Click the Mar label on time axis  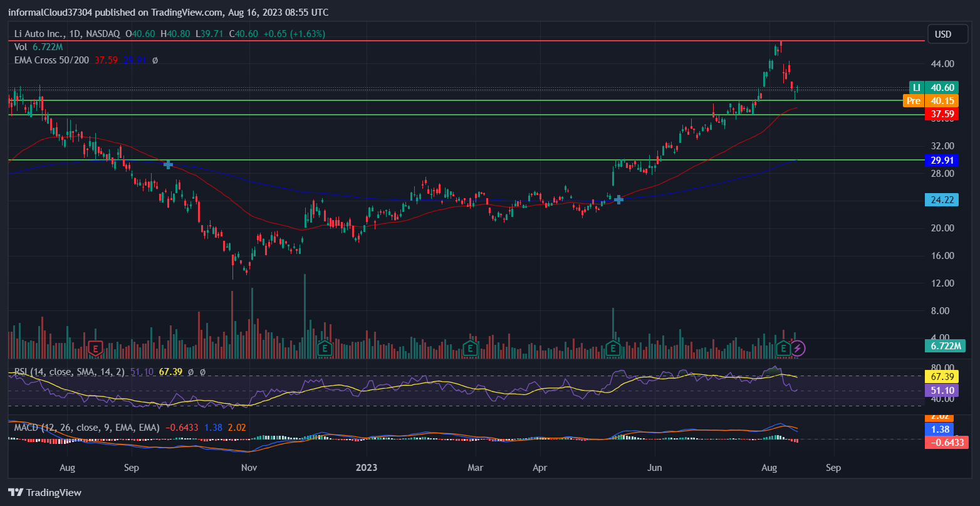click(x=476, y=468)
